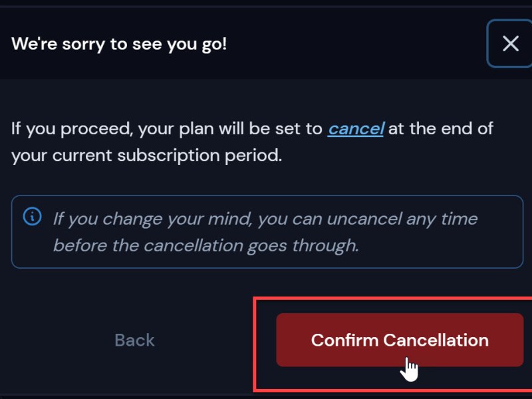Viewport: 532px width, 399px height.
Task: Open the underlined "cancel" link
Action: pyautogui.click(x=356, y=128)
